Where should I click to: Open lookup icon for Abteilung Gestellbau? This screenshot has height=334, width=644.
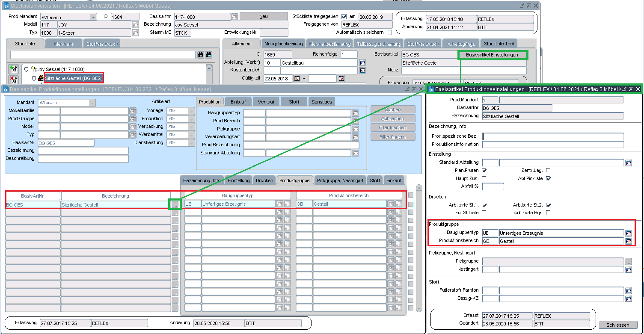coord(362,62)
